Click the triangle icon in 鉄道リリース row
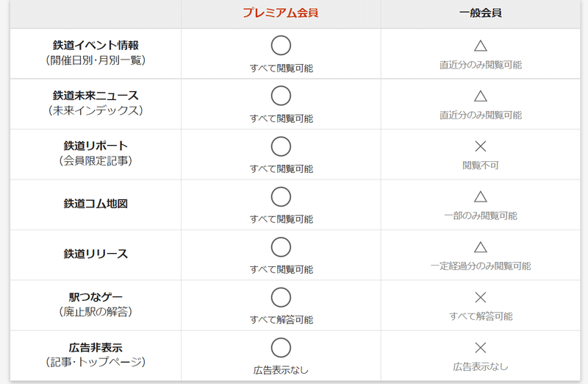 point(481,247)
